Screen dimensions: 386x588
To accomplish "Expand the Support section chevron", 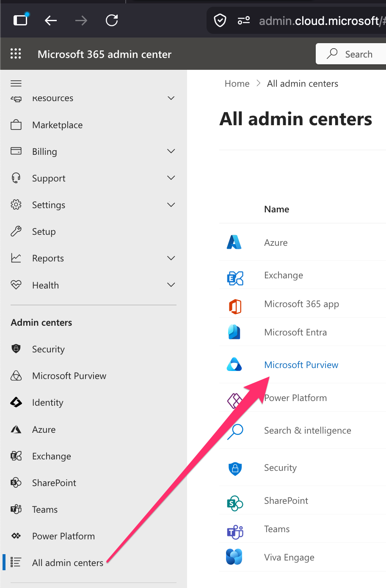I will pyautogui.click(x=171, y=178).
